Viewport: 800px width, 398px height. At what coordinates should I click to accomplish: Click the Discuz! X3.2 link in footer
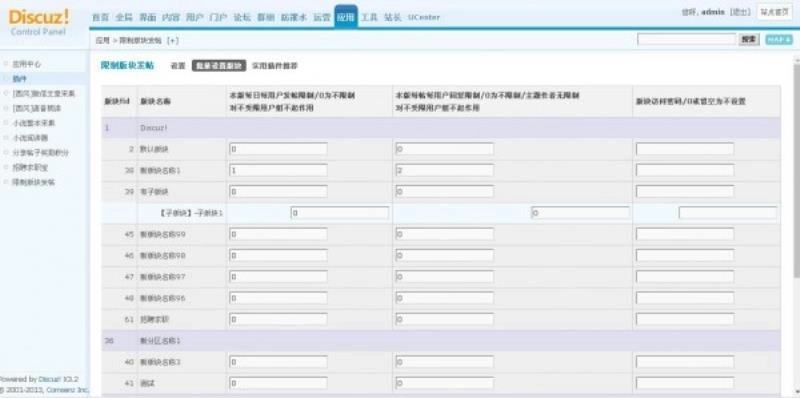[x=59, y=380]
